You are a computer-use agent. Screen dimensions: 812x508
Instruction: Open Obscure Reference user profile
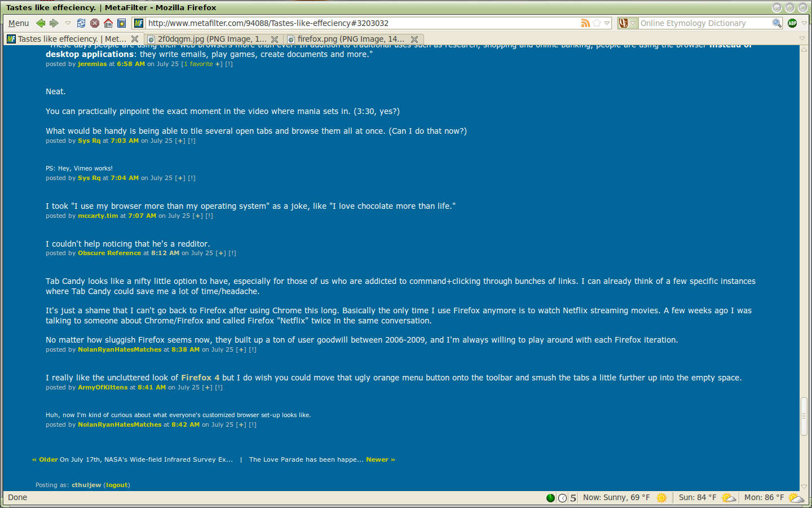(x=109, y=253)
